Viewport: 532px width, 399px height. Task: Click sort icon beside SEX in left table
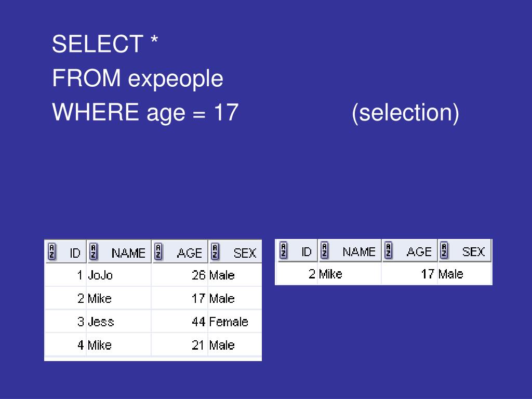(215, 252)
